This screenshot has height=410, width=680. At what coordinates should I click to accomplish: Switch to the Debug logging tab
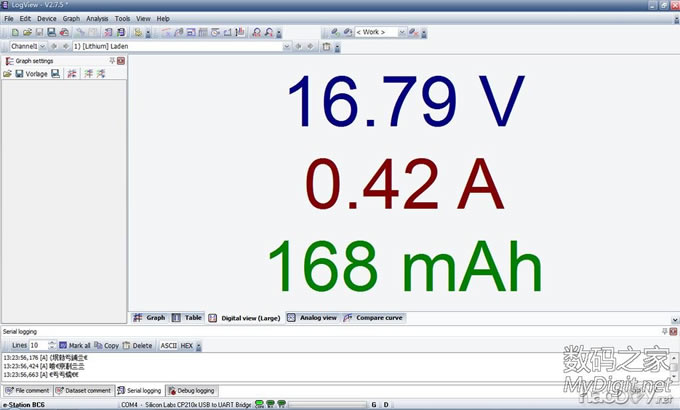point(190,390)
